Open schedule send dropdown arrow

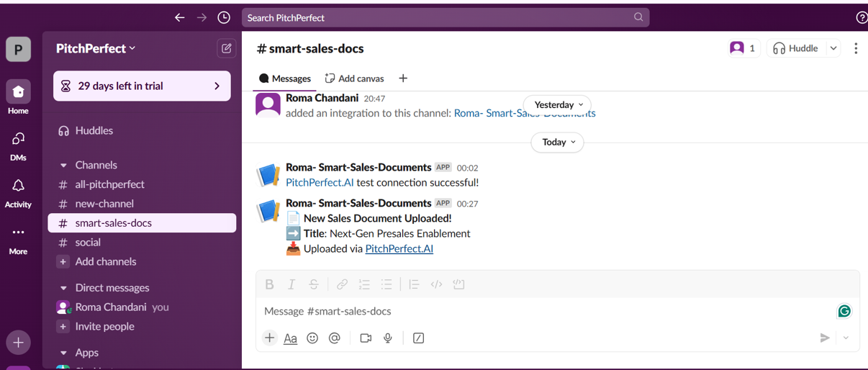click(x=846, y=338)
